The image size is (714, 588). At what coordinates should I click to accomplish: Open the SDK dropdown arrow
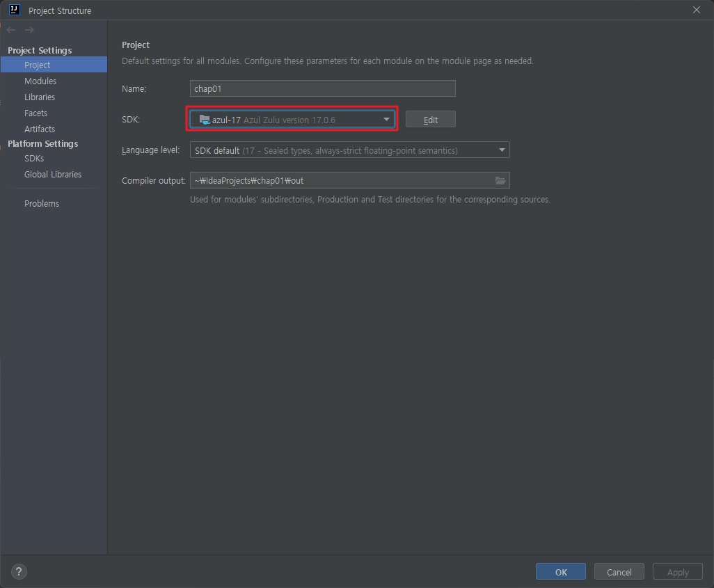pos(386,119)
